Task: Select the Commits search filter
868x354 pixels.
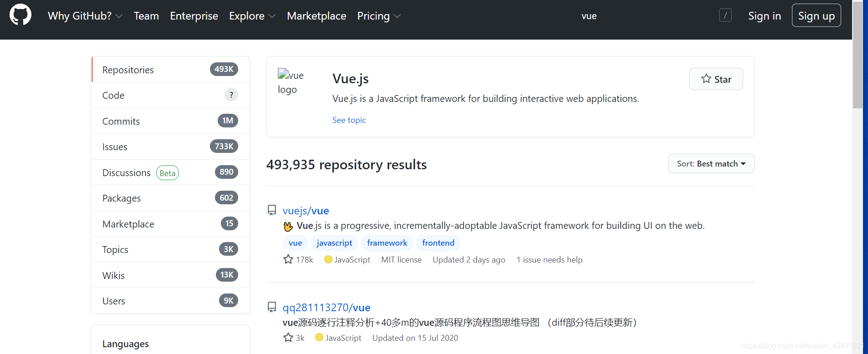Action: pyautogui.click(x=170, y=121)
